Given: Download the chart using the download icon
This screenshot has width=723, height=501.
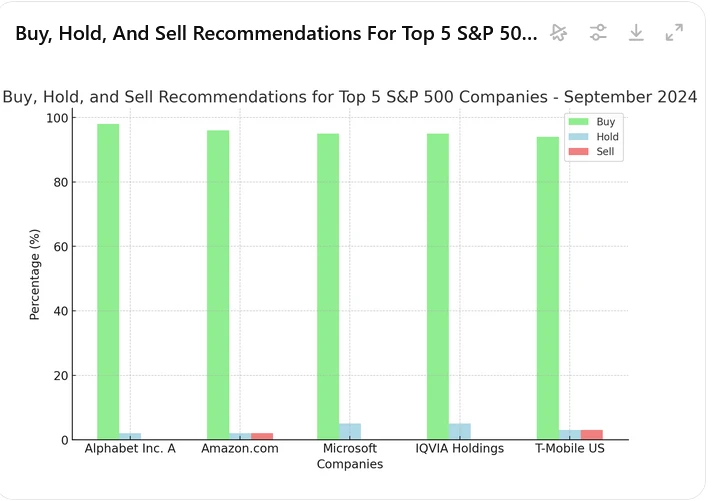Looking at the screenshot, I should coord(636,33).
